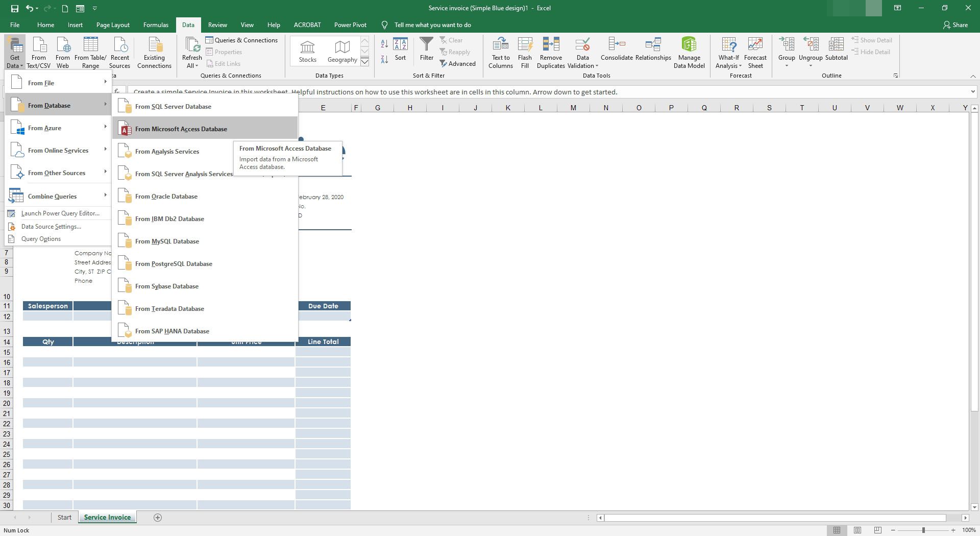
Task: Click the Share button
Action: pos(955,25)
